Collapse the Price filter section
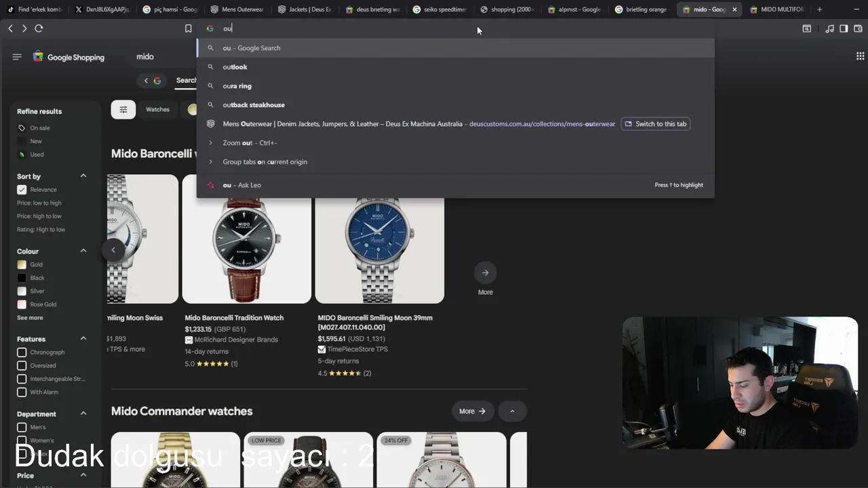Image resolution: width=868 pixels, height=488 pixels. (83, 475)
